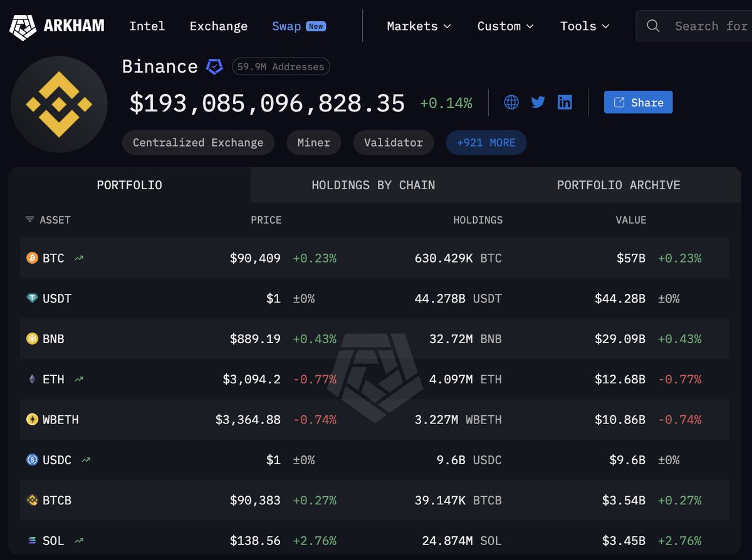752x560 pixels.
Task: Click the SOL coin icon
Action: click(x=32, y=541)
